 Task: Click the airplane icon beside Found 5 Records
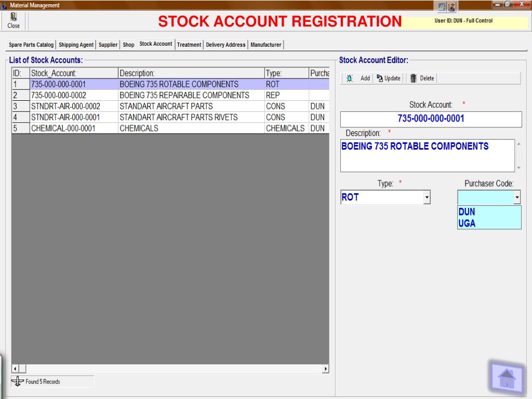(x=17, y=381)
